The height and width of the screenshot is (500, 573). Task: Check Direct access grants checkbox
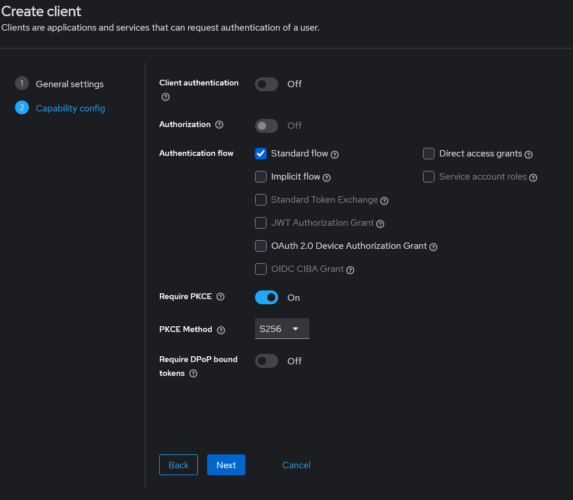click(429, 154)
